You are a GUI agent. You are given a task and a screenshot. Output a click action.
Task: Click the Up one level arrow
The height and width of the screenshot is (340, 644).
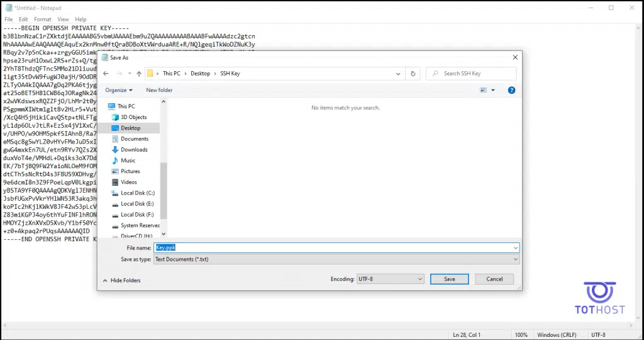coord(138,74)
